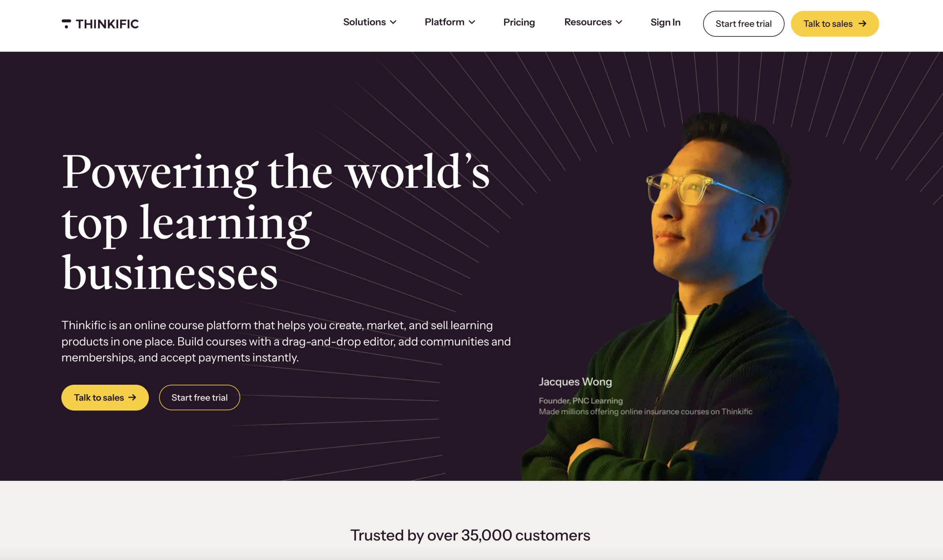
Task: Click the Thinkific logo icon
Action: [66, 24]
